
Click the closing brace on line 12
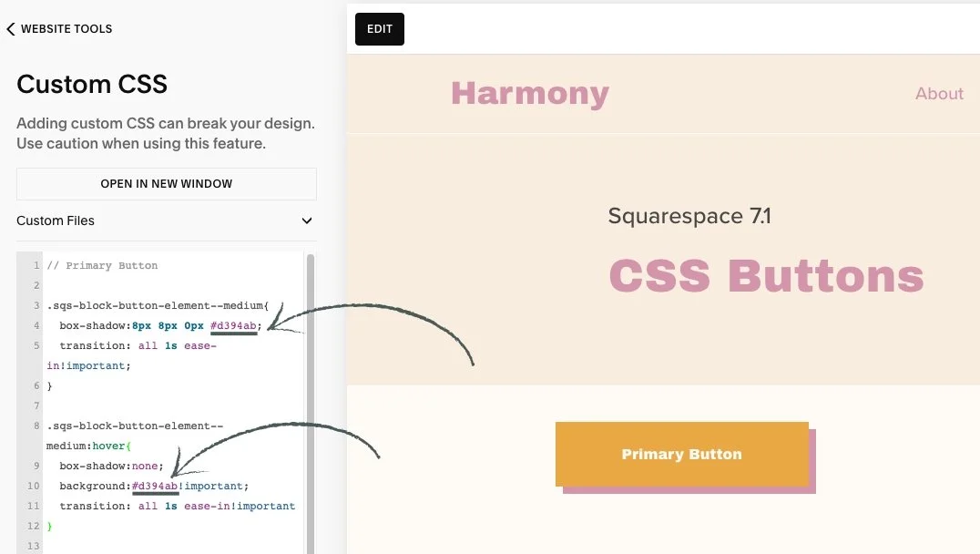(49, 526)
